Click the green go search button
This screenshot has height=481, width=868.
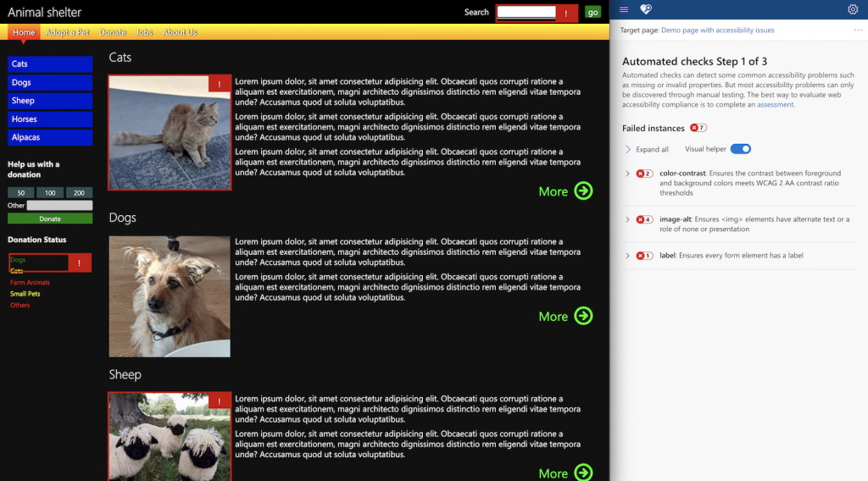point(593,12)
